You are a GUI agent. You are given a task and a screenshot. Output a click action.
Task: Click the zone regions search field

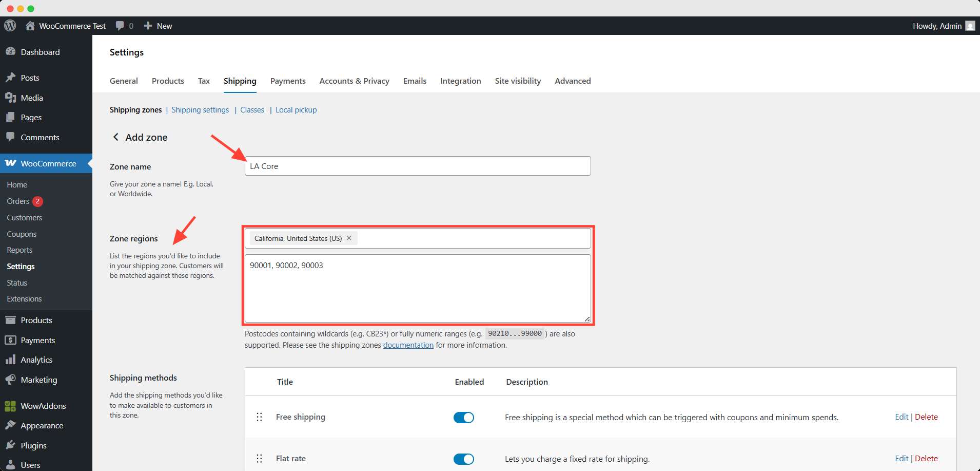(x=418, y=238)
